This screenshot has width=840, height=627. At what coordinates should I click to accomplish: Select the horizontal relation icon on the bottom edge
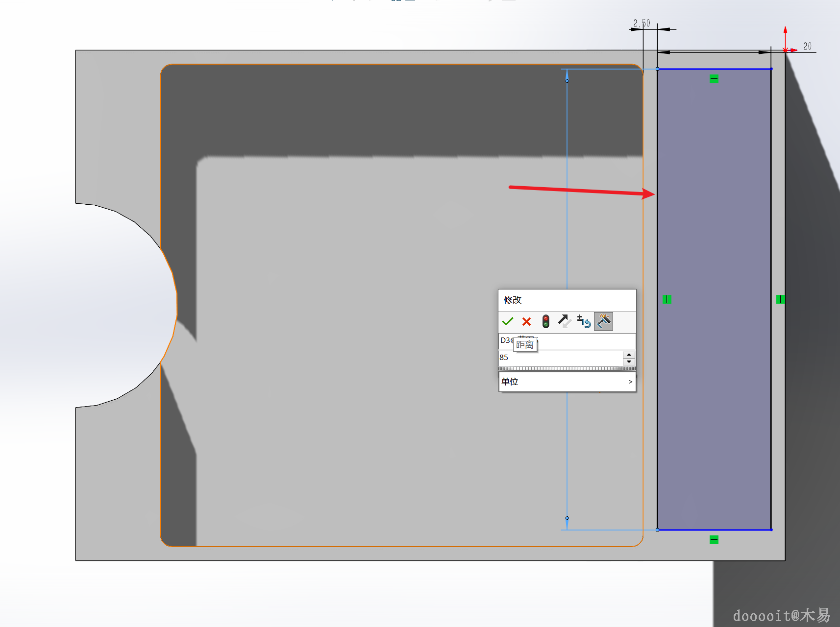(714, 540)
